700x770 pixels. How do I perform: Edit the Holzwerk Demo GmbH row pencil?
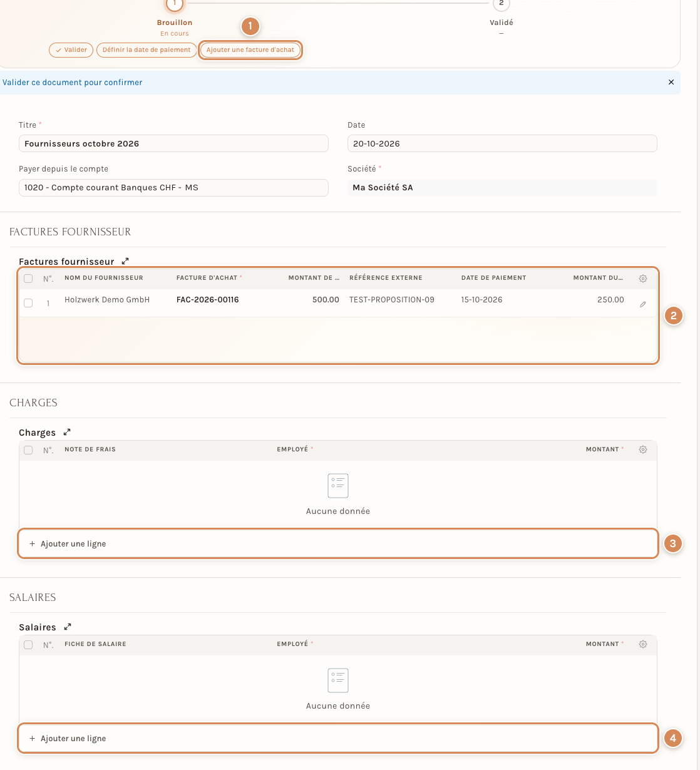coord(643,304)
